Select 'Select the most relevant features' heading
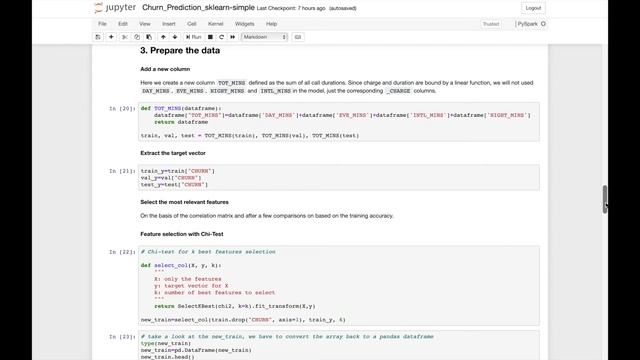The height and width of the screenshot is (360, 640). click(184, 202)
